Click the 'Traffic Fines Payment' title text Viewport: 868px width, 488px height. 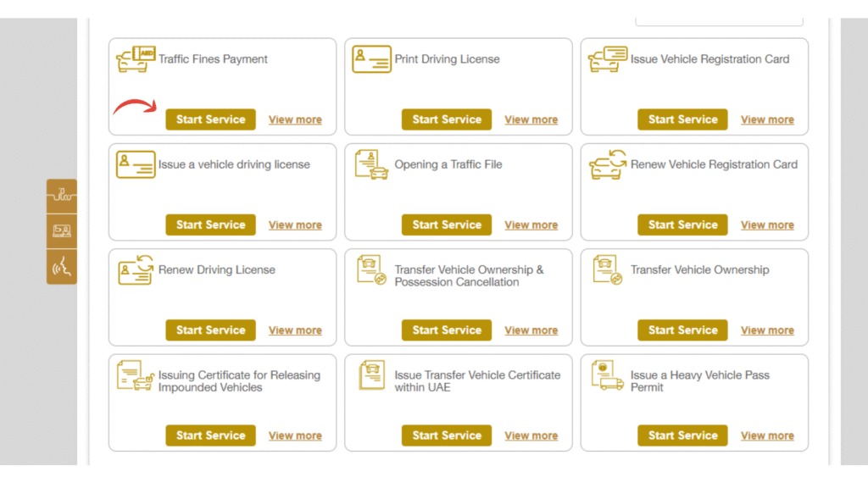coord(213,59)
